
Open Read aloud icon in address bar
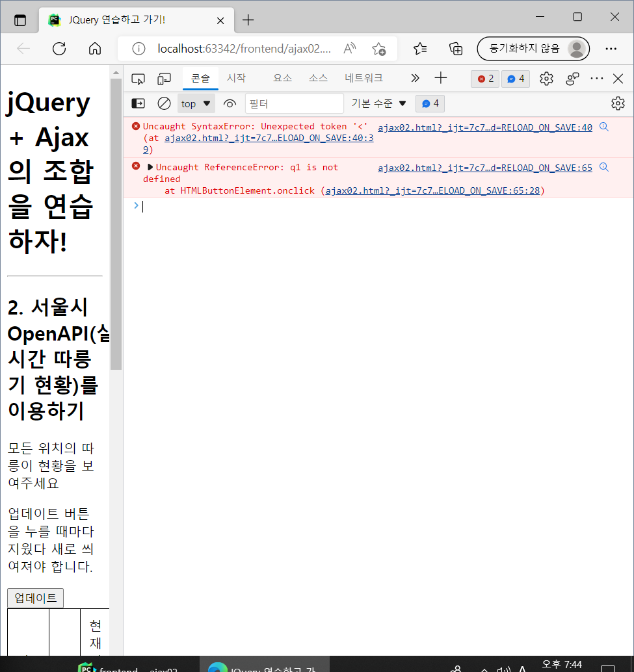coord(350,49)
